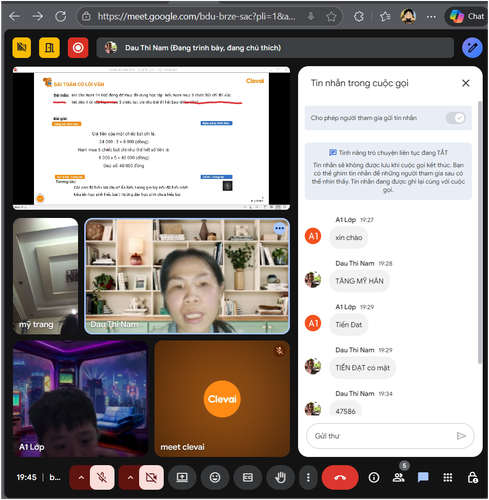This screenshot has width=489, height=500.
Task: Open Copilot Chat button
Action: click(x=466, y=16)
